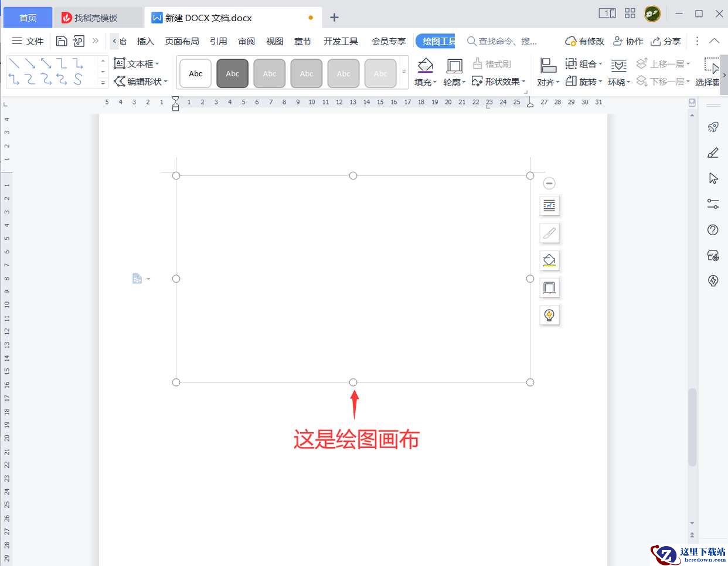Select the straight line shape
This screenshot has height=566, width=728.
pyautogui.click(x=15, y=63)
